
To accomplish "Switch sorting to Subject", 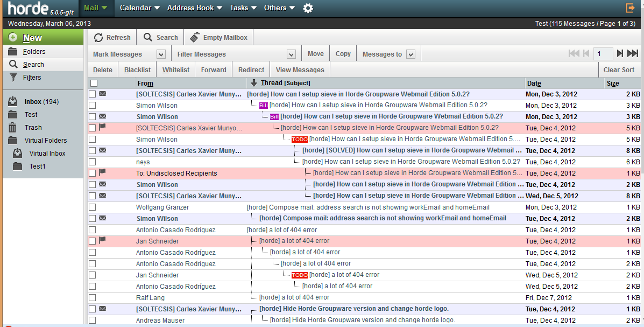I will (297, 83).
